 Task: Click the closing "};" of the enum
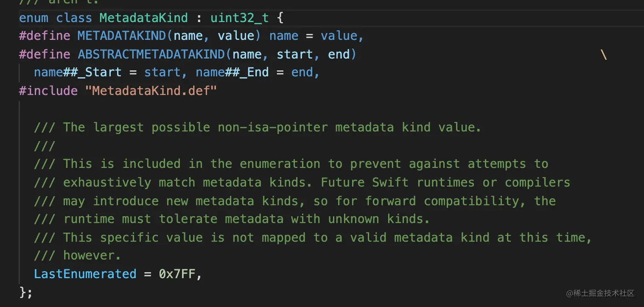pos(26,292)
